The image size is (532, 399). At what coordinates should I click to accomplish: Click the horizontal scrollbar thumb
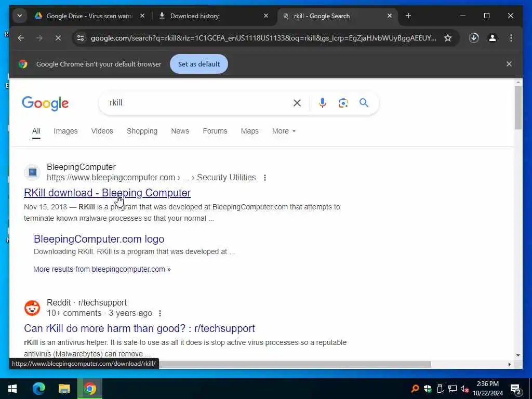tap(295, 364)
